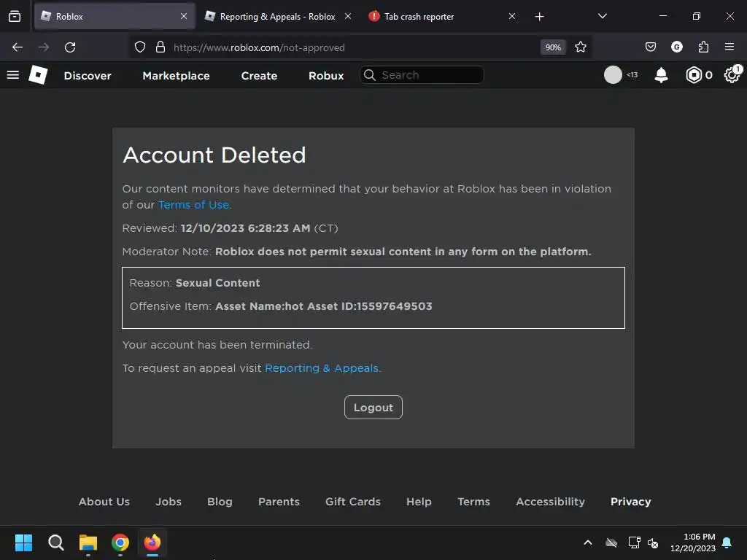
Task: Close the Tab crash reporter tab
Action: (x=512, y=16)
